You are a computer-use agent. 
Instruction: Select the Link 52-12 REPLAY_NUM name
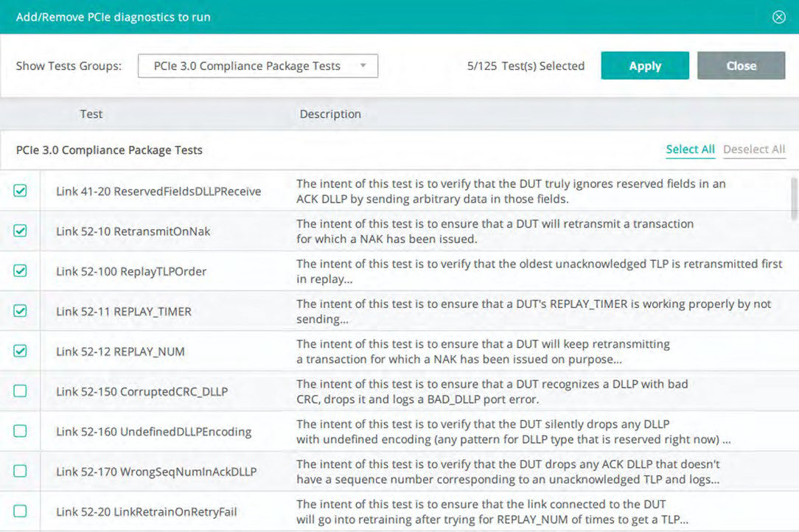[x=120, y=351]
